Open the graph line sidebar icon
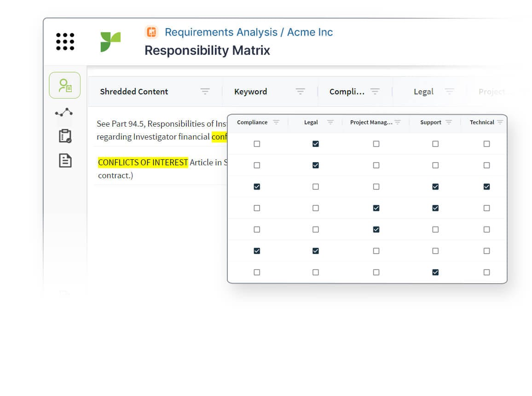Screen dimensions: 532x396 (64, 112)
